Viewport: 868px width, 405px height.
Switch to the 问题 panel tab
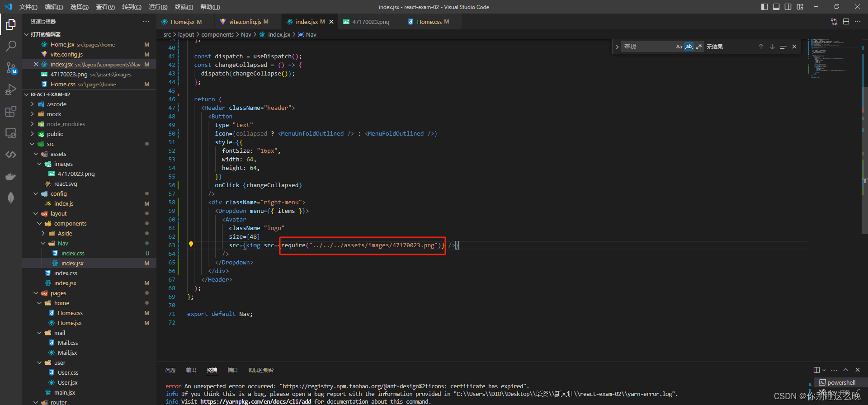170,370
